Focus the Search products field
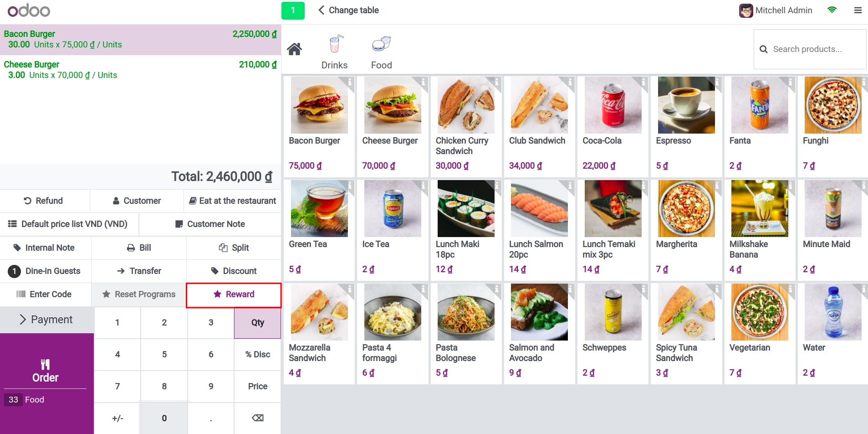This screenshot has width=868, height=434. (810, 49)
